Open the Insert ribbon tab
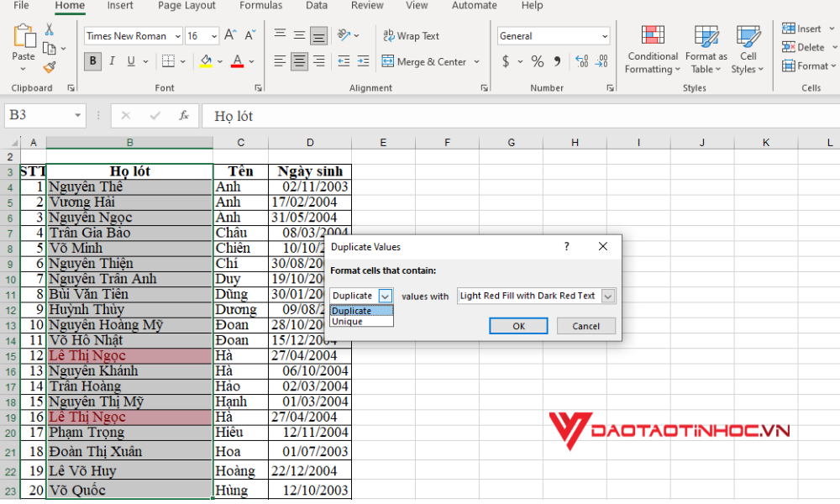This screenshot has height=504, width=840. point(119,7)
